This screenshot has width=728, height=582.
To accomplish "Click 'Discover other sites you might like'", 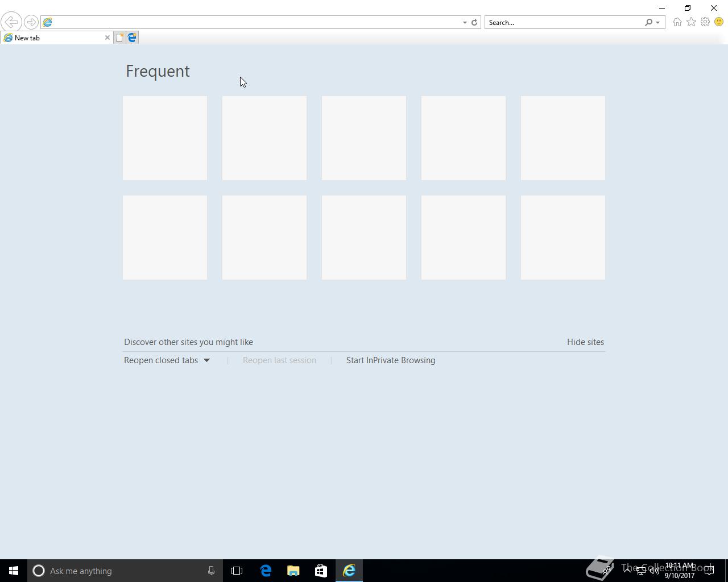I will [188, 342].
